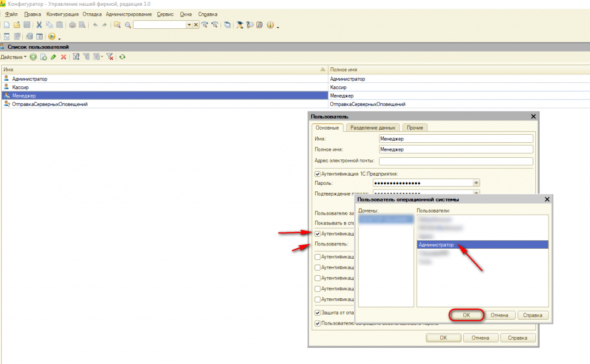590x364 pixels.
Task: Delete user with the red X icon
Action: coord(63,57)
